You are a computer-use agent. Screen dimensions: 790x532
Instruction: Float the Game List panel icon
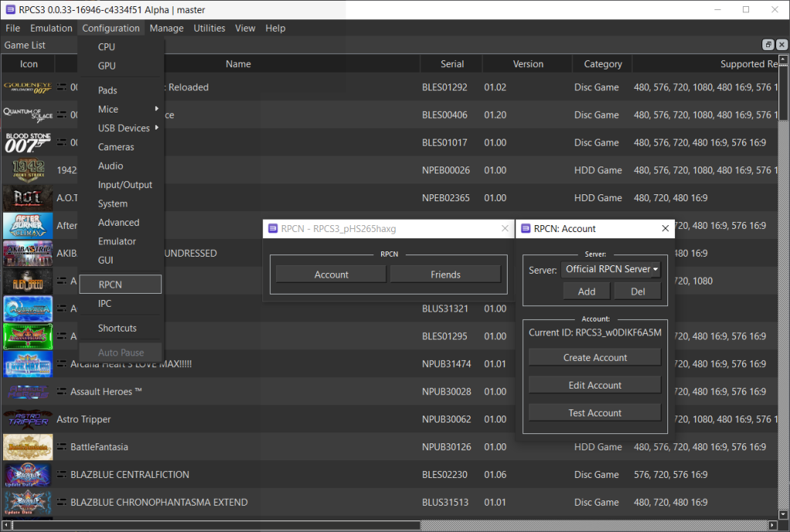click(768, 45)
